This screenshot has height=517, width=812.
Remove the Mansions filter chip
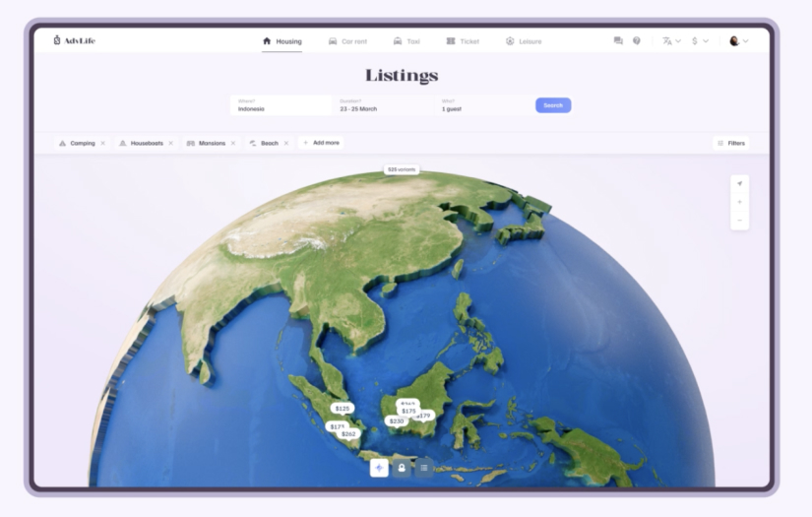[233, 144]
